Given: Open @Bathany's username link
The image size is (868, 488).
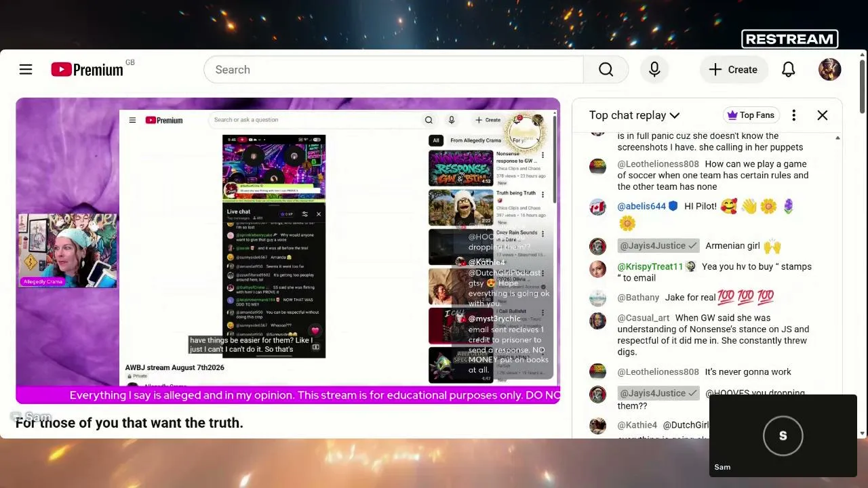Looking at the screenshot, I should pyautogui.click(x=638, y=297).
